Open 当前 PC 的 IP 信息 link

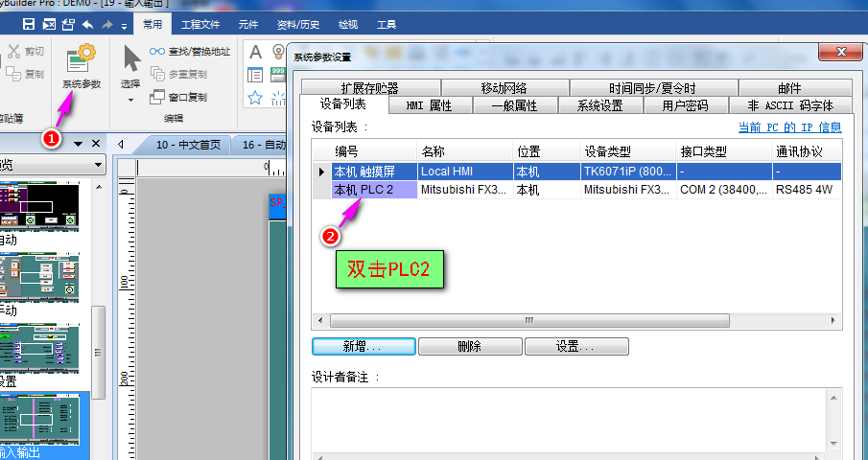point(789,126)
